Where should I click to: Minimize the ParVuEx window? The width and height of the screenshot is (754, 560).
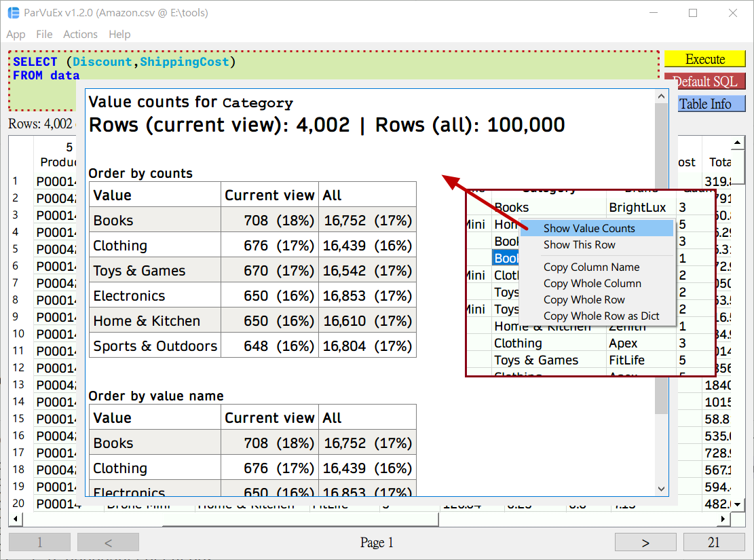[654, 13]
